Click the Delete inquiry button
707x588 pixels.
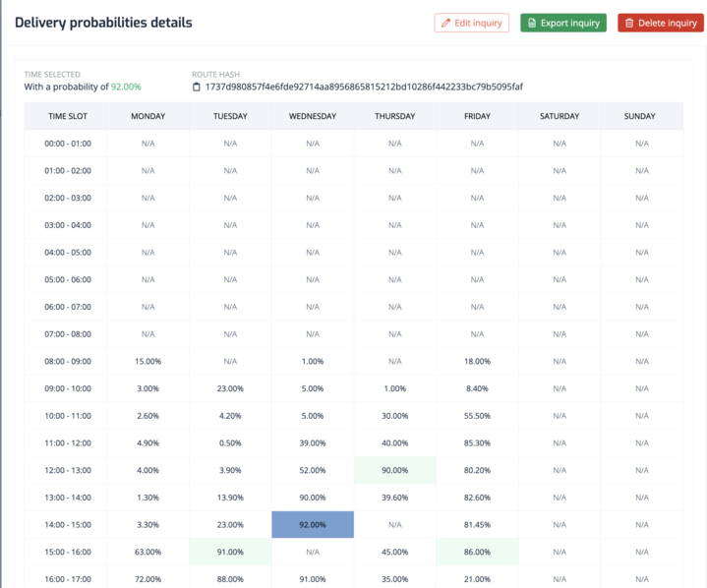(661, 23)
